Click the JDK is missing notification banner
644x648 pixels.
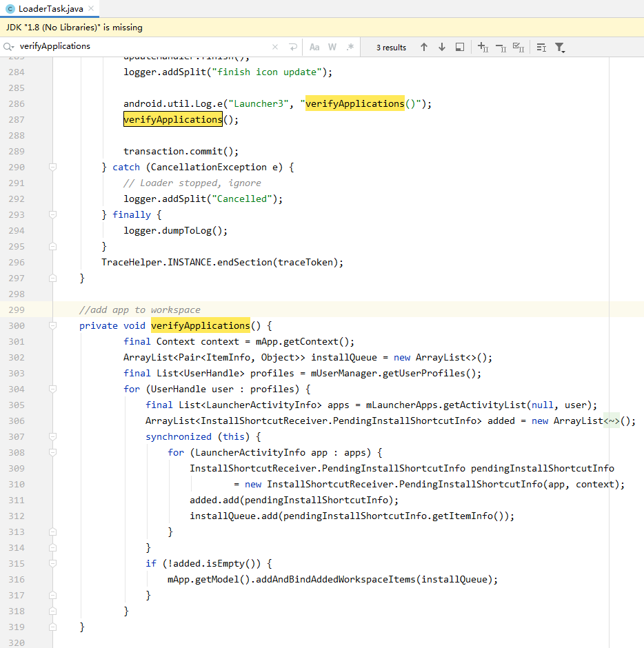pyautogui.click(x=322, y=28)
